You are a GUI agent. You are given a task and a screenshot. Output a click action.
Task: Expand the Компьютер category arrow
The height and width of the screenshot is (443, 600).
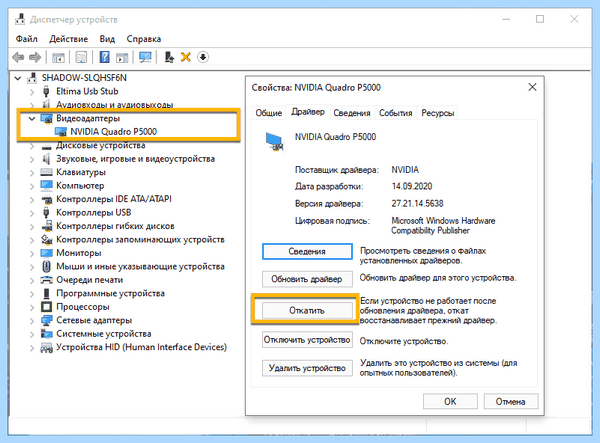coord(32,186)
